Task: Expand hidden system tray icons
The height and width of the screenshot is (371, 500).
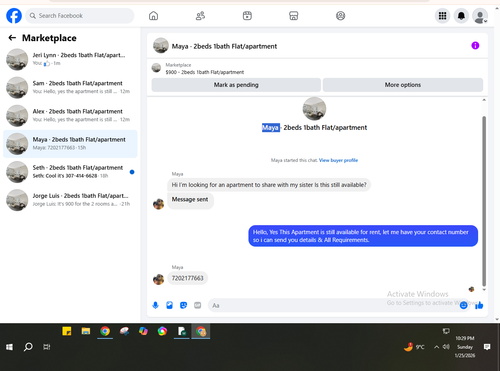Action: click(436, 347)
